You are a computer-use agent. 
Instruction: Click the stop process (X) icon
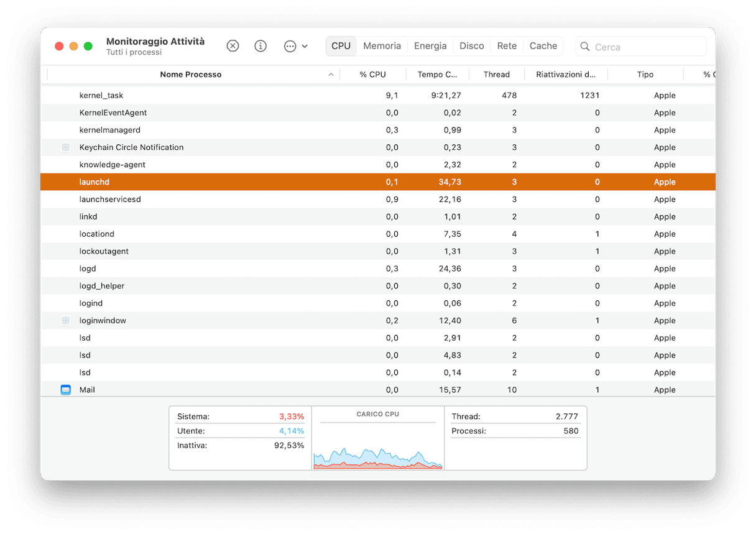[x=233, y=46]
